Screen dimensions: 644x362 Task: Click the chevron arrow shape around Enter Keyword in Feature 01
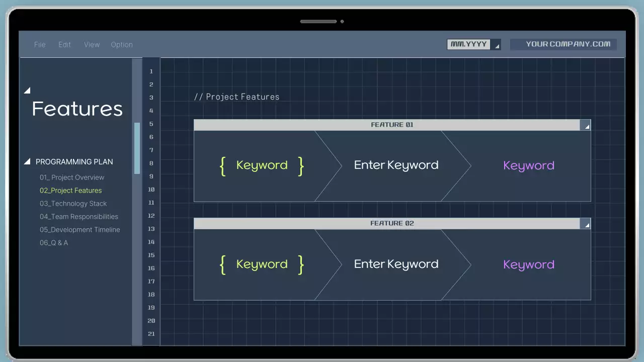396,165
